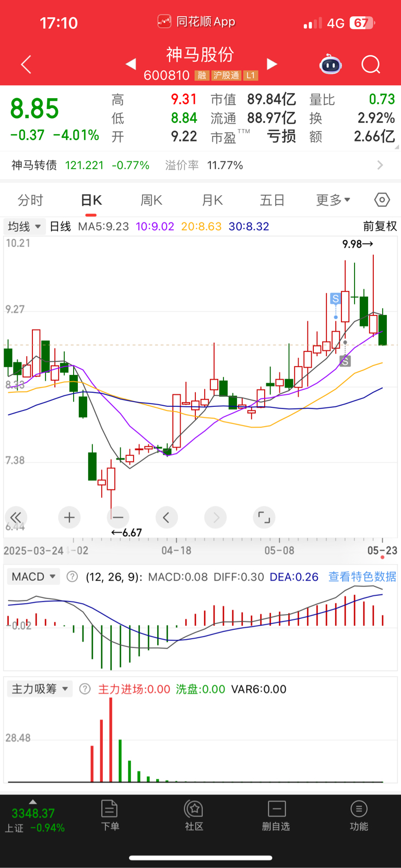Open the robot AI assistant
Viewport: 401px width, 868px height.
(331, 64)
